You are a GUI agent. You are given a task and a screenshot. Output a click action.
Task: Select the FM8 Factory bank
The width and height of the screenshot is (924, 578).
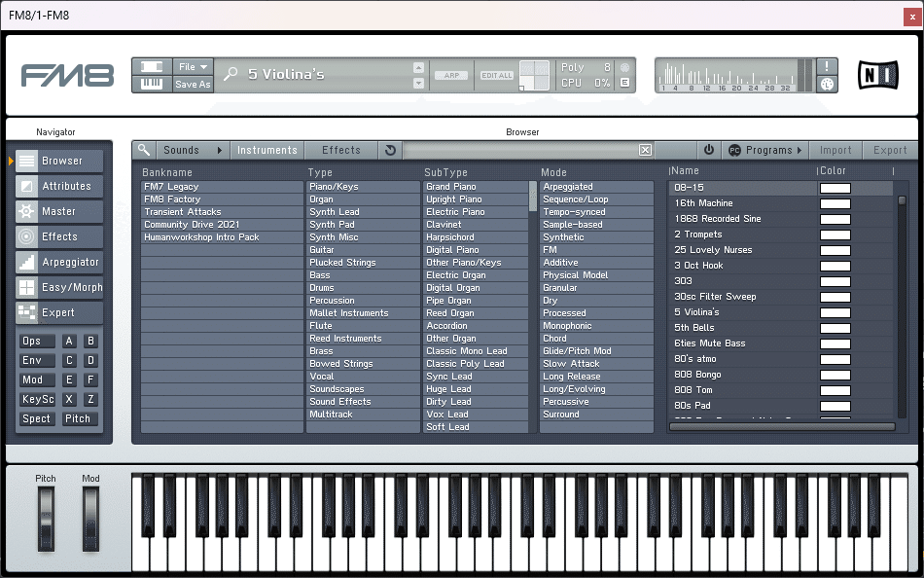(x=222, y=199)
